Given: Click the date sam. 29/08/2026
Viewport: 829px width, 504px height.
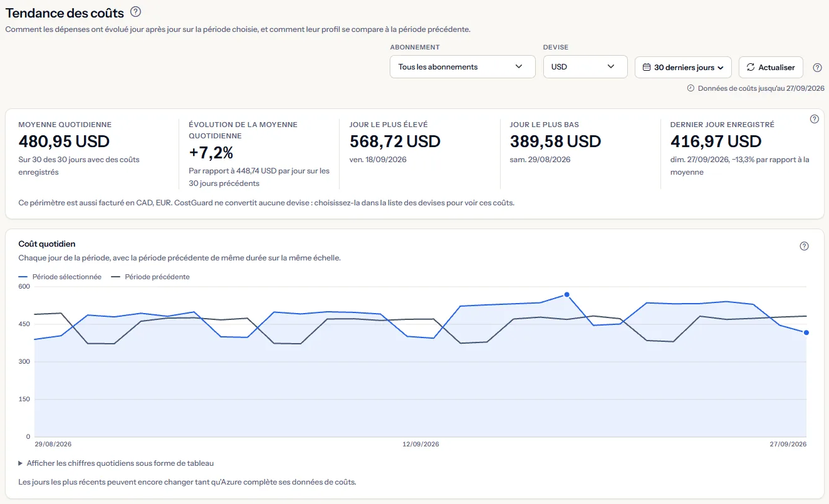Looking at the screenshot, I should coord(540,160).
